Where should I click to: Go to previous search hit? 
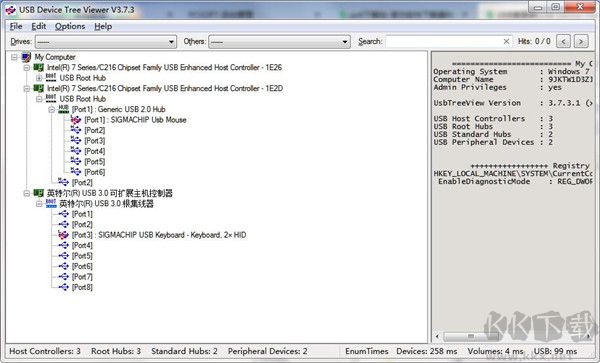pos(563,41)
